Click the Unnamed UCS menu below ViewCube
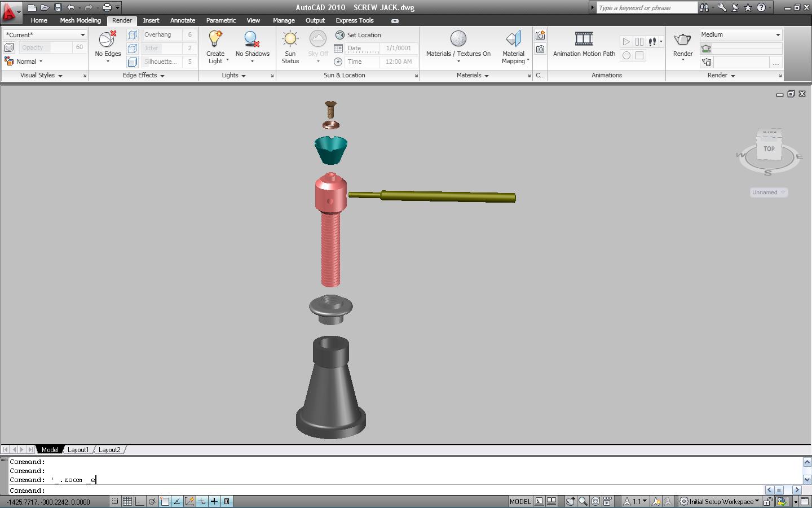Viewport: 812px width, 508px height. [x=768, y=192]
